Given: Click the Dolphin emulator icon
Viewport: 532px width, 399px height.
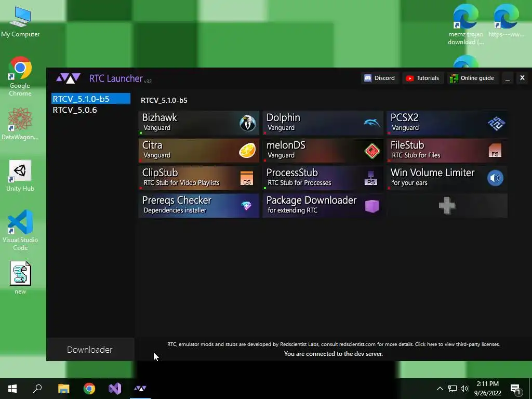Looking at the screenshot, I should tap(372, 123).
